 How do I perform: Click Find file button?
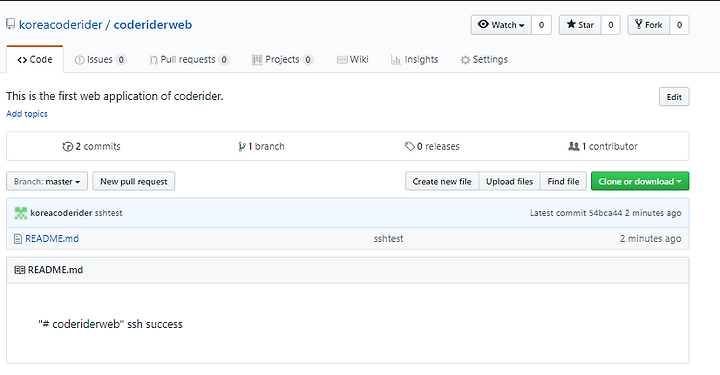coord(563,181)
